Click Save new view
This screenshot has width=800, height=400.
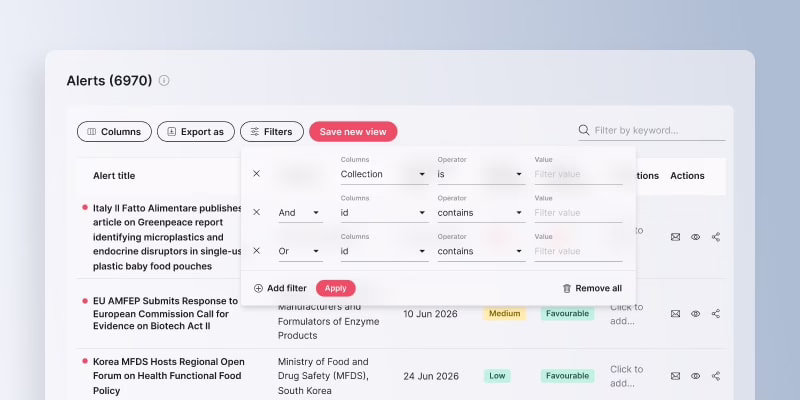pos(353,132)
